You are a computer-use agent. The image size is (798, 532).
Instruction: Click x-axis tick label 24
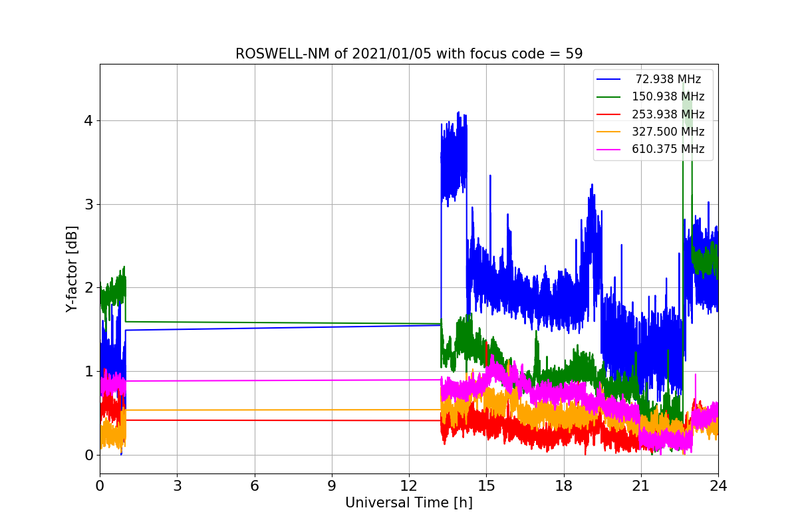[x=718, y=486]
